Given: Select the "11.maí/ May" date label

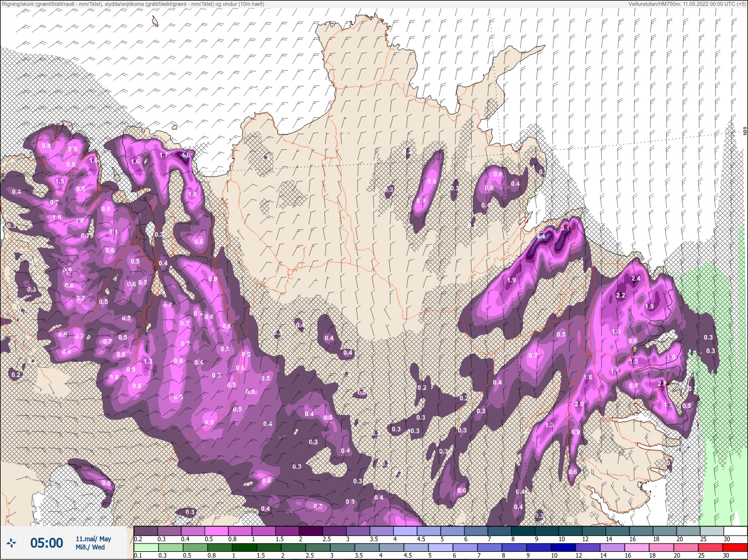Looking at the screenshot, I should tap(93, 539).
